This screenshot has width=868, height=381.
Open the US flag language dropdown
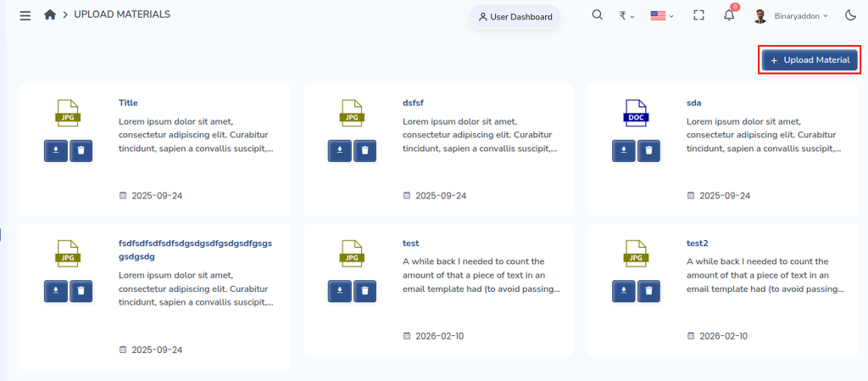pyautogui.click(x=662, y=15)
